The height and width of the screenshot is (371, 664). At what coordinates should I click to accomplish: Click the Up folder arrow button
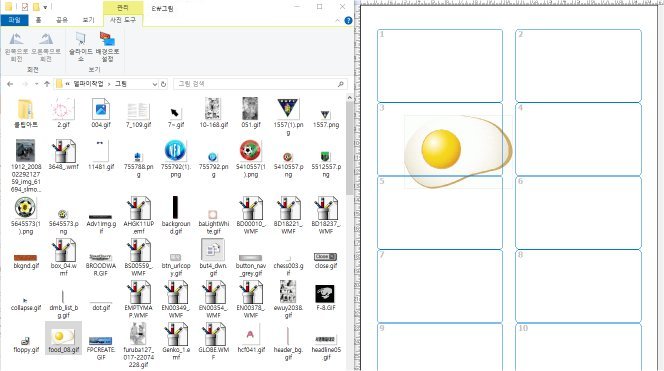coord(47,84)
